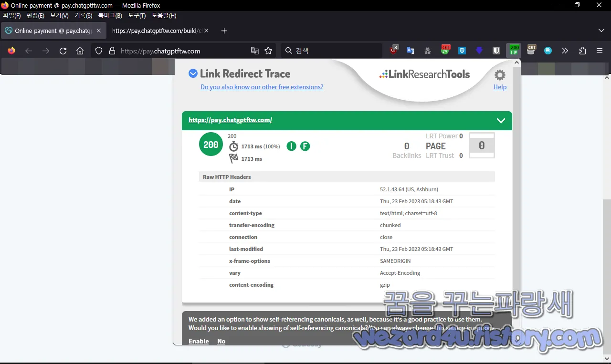
Task: Click the Link Redirect Trace 200 toolbar icon
Action: (514, 50)
